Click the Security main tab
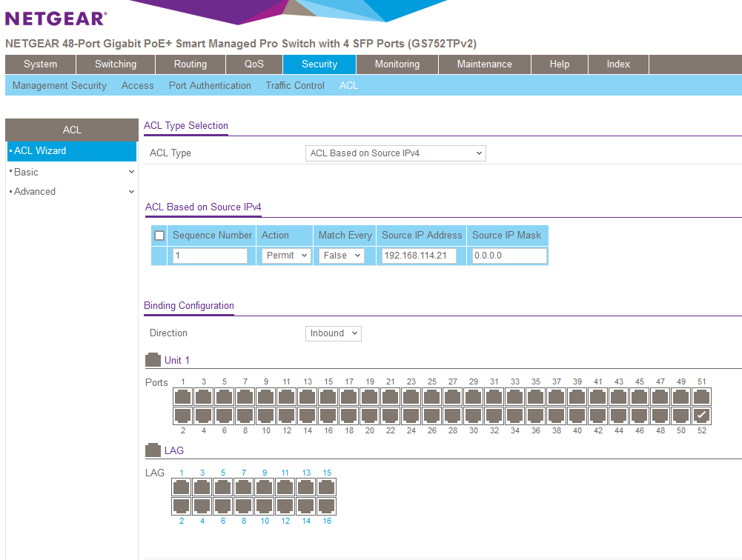The width and height of the screenshot is (742, 560). (319, 64)
